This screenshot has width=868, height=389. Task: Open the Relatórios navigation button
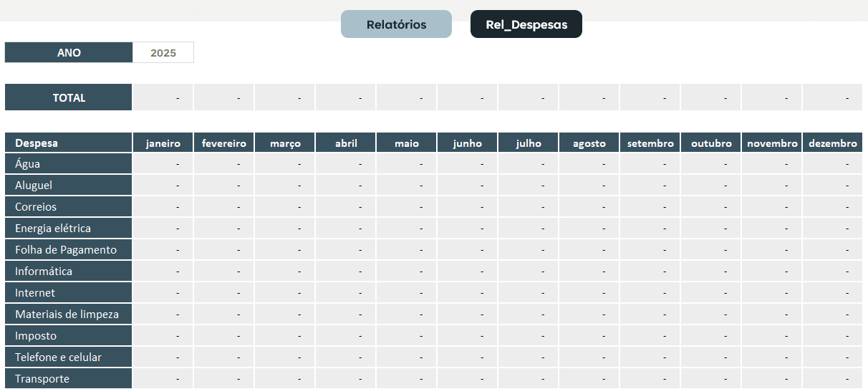[x=396, y=24]
